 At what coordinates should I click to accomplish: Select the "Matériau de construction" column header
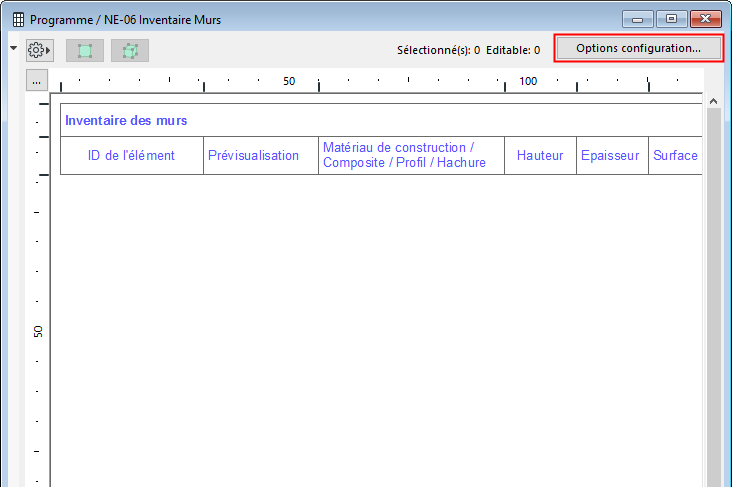(x=411, y=155)
